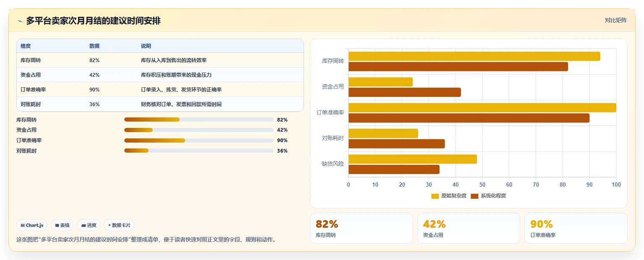Click text 订单录入、拣货、发货环节的正确率
The width and height of the screenshot is (644, 260).
(181, 90)
